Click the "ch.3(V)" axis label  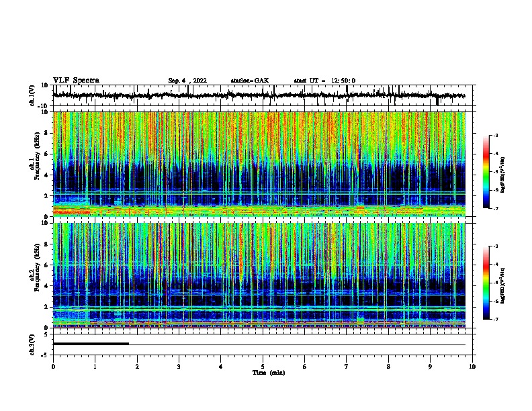coord(32,345)
